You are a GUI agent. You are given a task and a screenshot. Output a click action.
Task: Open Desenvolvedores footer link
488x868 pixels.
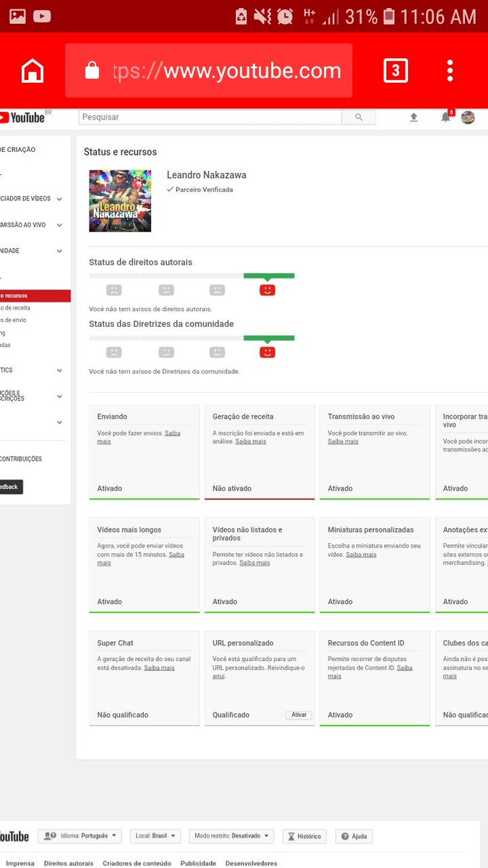(x=252, y=863)
